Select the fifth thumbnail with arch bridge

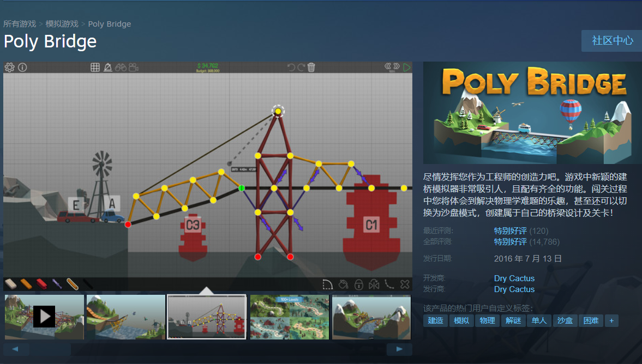click(x=371, y=317)
